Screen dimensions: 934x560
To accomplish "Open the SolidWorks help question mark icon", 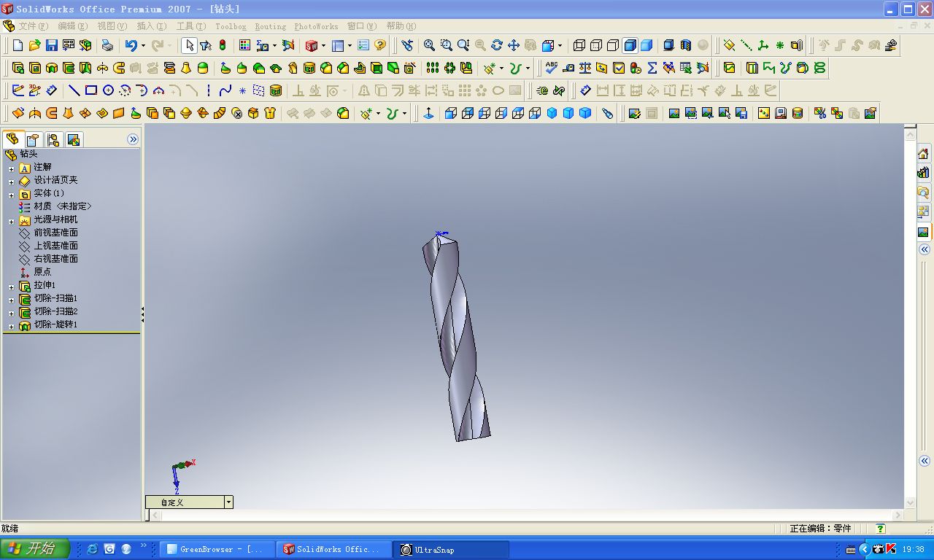I will (380, 45).
